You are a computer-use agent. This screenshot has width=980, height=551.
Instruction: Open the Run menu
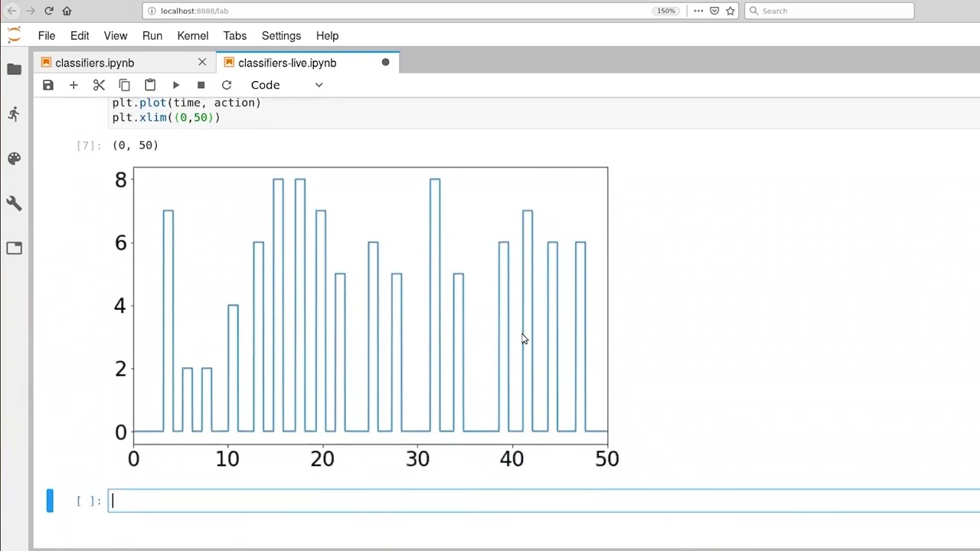pyautogui.click(x=152, y=36)
